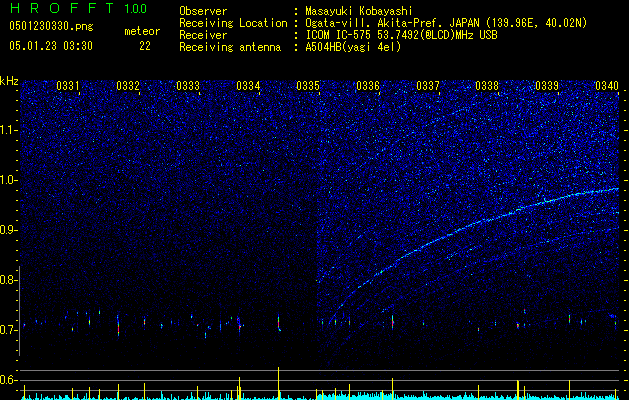Click the 0332 time marker
The image size is (629, 400).
[x=128, y=85]
